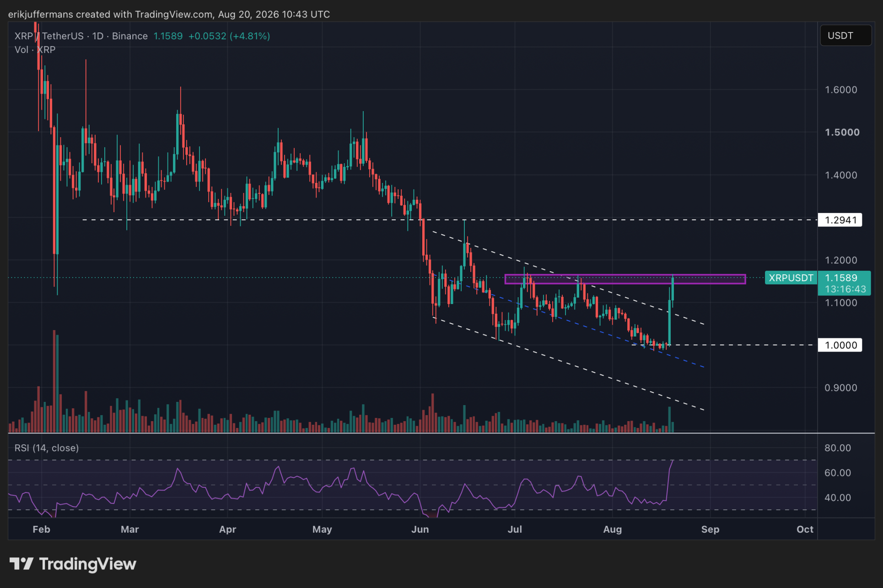Click the RSI (14, close) indicator label
The image size is (883, 588).
pos(47,448)
